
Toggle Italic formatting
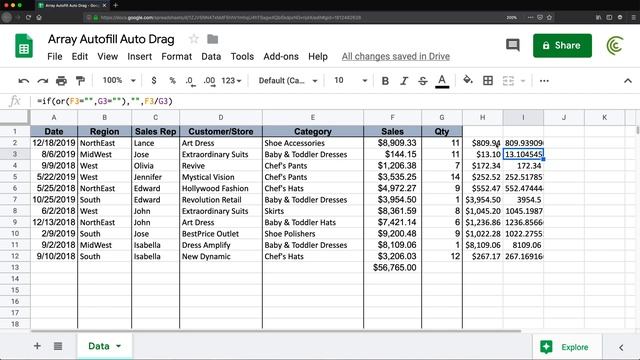pyautogui.click(x=404, y=81)
